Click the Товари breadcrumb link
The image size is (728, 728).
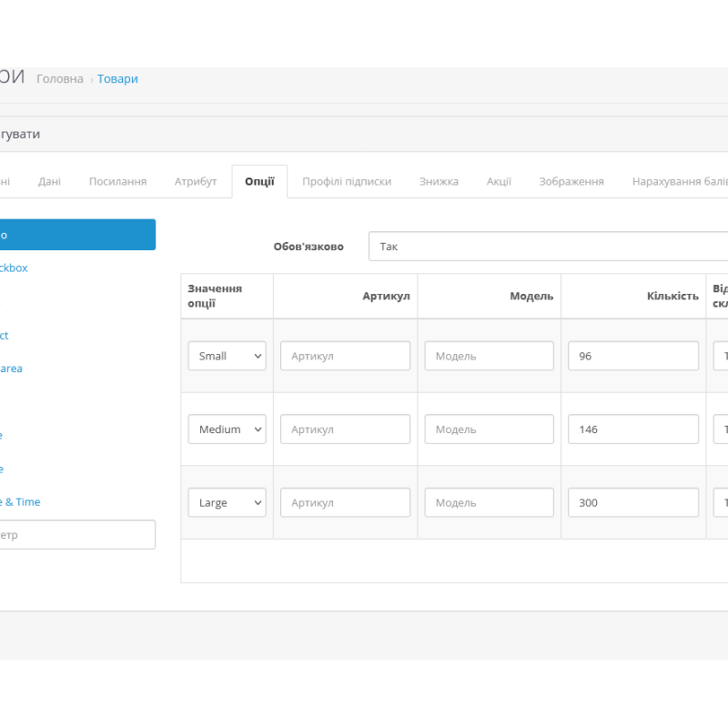pos(117,79)
